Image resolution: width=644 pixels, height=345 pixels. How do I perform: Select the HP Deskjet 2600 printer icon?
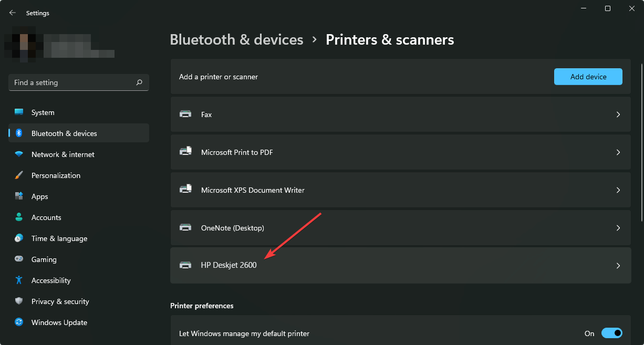185,265
